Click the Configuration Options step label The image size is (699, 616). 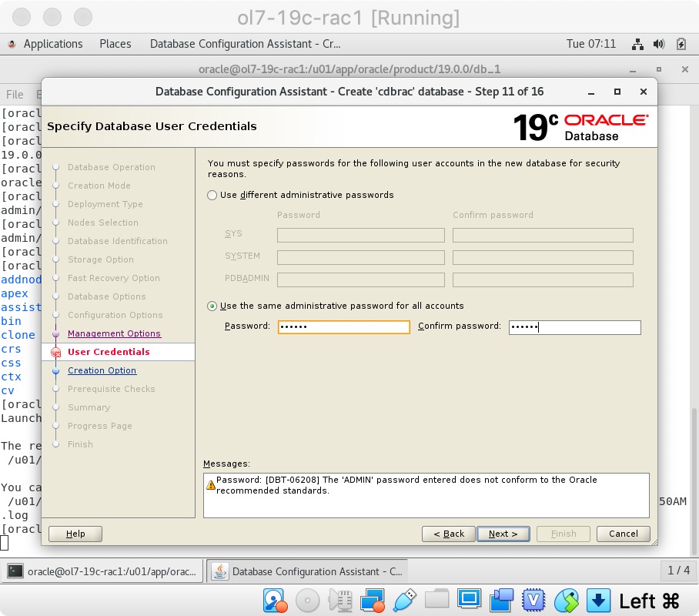[x=115, y=315]
